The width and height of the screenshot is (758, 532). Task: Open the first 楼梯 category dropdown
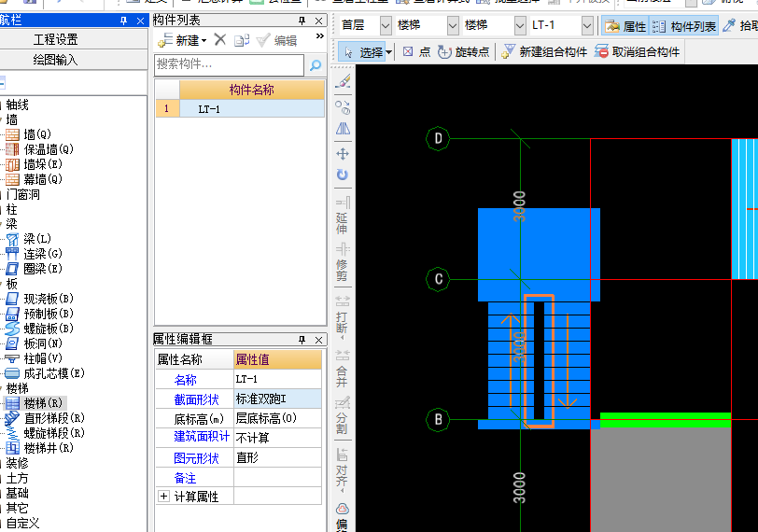[x=453, y=25]
